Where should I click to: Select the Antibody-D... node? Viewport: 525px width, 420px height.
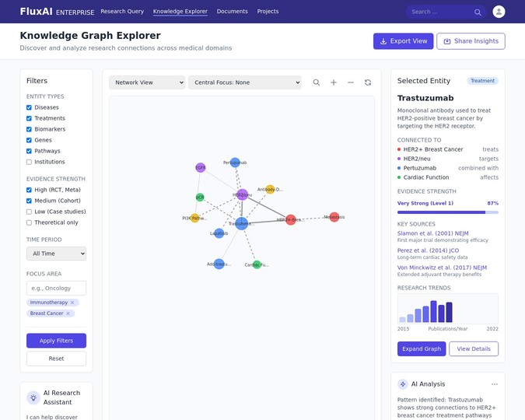(x=270, y=189)
